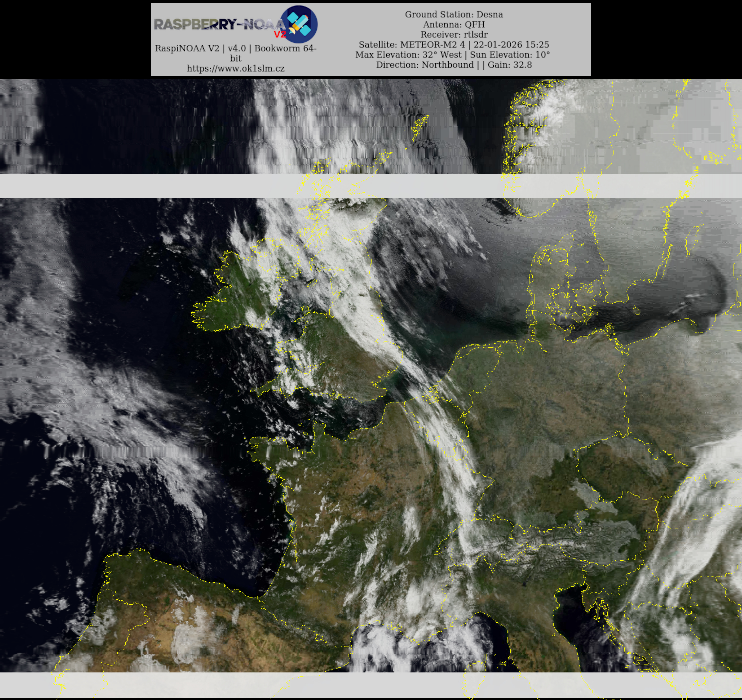Click the RaspiNOAA V2 v4.0 version text
Image resolution: width=742 pixels, height=700 pixels.
click(x=236, y=48)
